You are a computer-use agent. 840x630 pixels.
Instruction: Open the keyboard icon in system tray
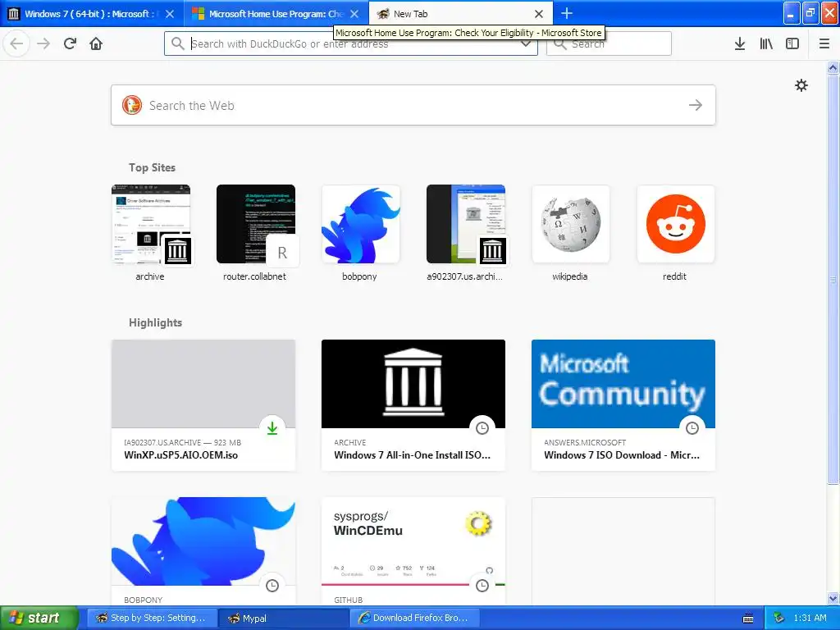point(748,619)
